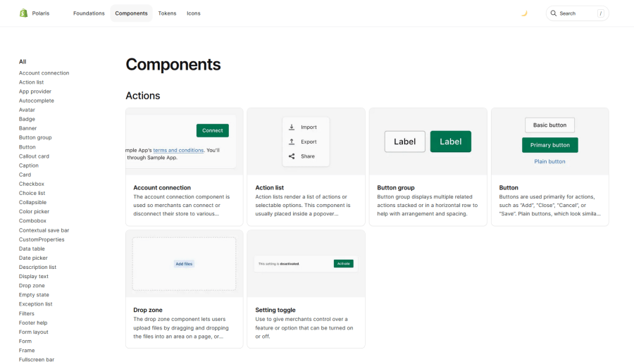This screenshot has width=634, height=364.
Task: Open Fullscreen bar in the sidebar
Action: (37, 360)
